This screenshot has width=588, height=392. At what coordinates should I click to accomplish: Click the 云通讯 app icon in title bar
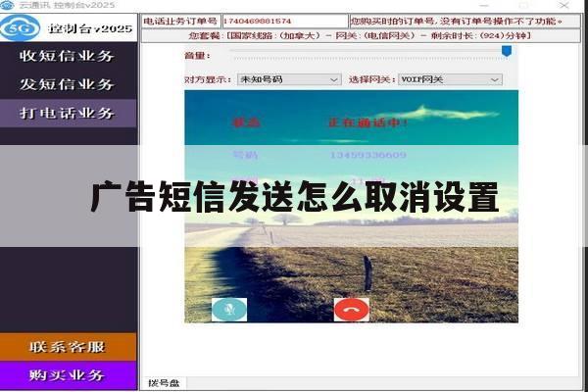(x=8, y=5)
